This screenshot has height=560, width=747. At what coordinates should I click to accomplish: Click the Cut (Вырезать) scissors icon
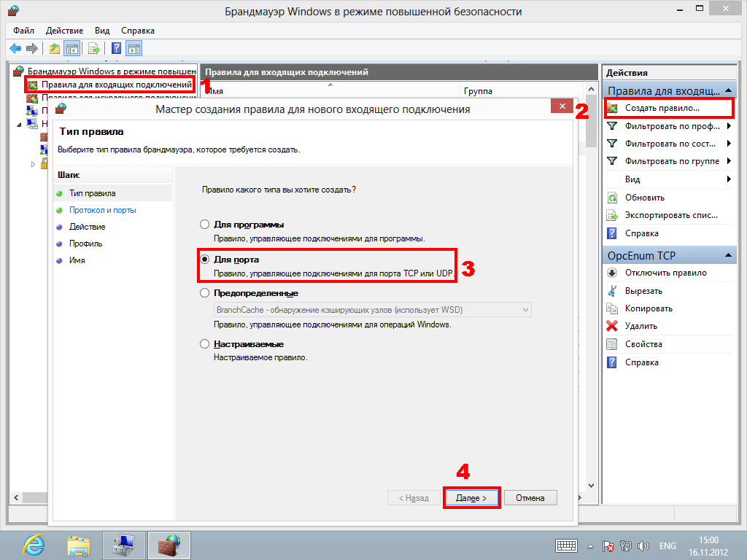click(612, 291)
